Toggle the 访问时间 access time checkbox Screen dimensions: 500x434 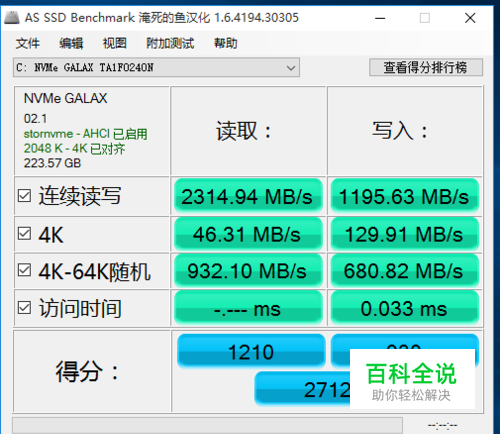point(24,308)
